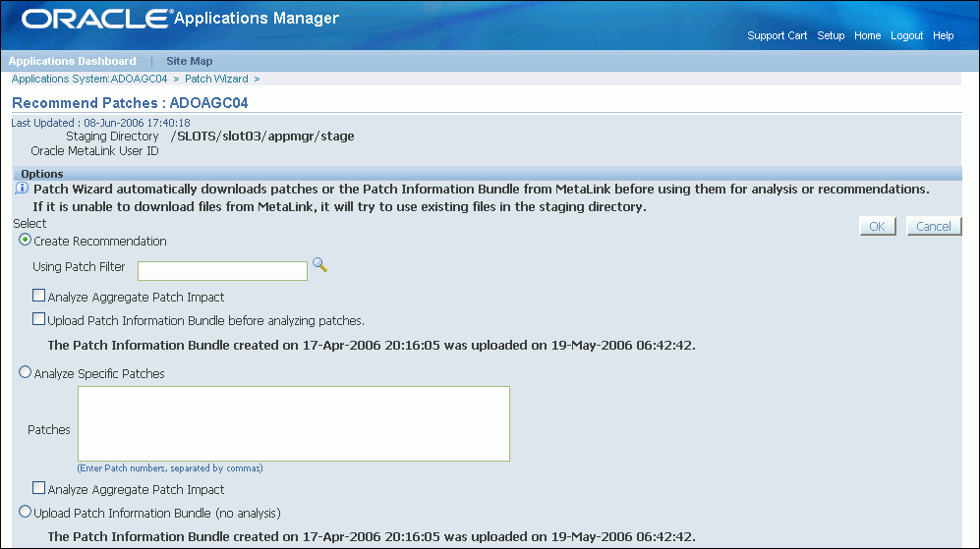Go to the Home link
The width and height of the screenshot is (980, 549).
[x=868, y=35]
